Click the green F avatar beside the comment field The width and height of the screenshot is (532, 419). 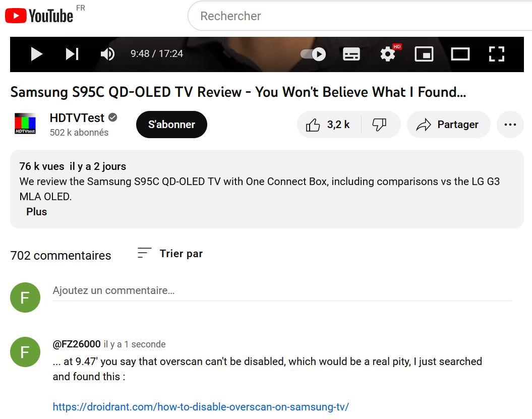(25, 297)
